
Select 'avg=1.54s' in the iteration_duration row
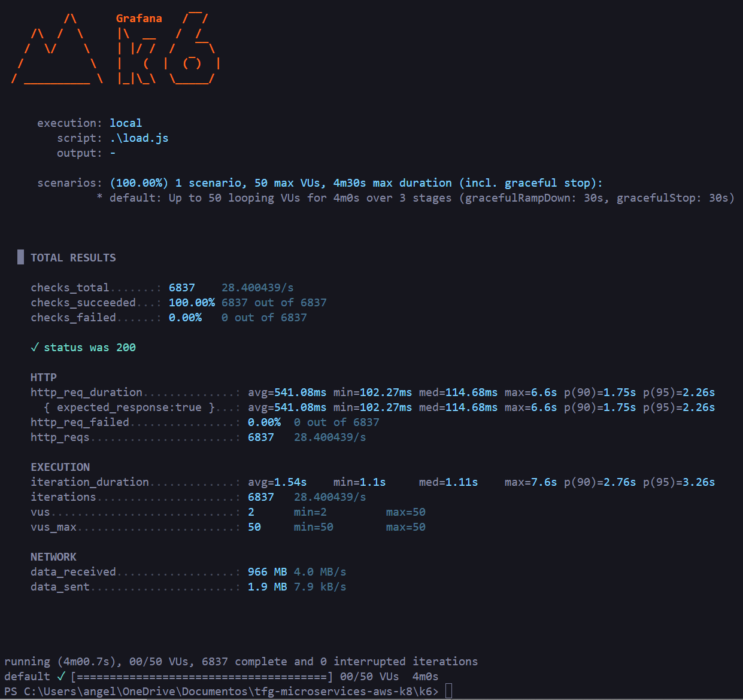click(277, 482)
